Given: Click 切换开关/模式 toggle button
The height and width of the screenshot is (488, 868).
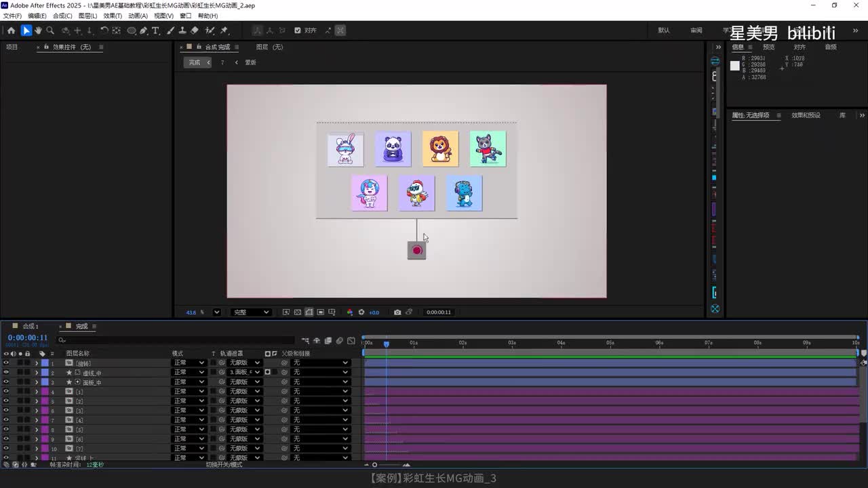Looking at the screenshot, I should 224,465.
